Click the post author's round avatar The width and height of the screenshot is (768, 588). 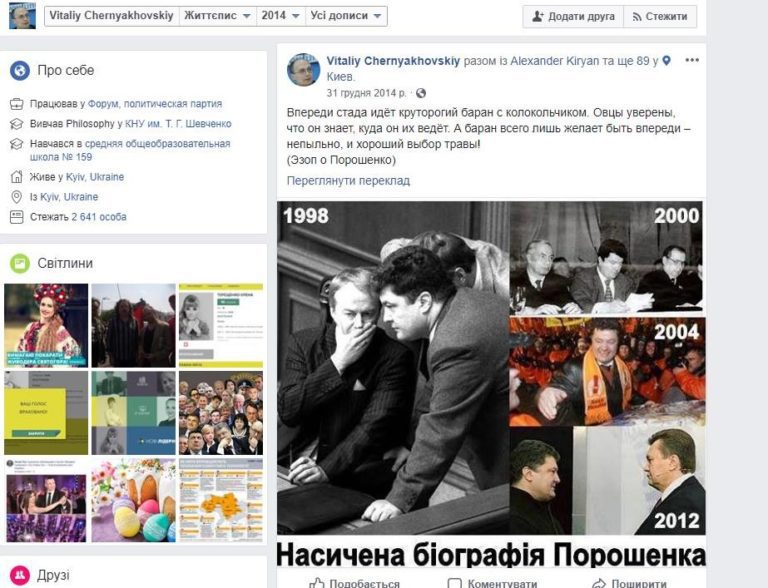pyautogui.click(x=303, y=70)
